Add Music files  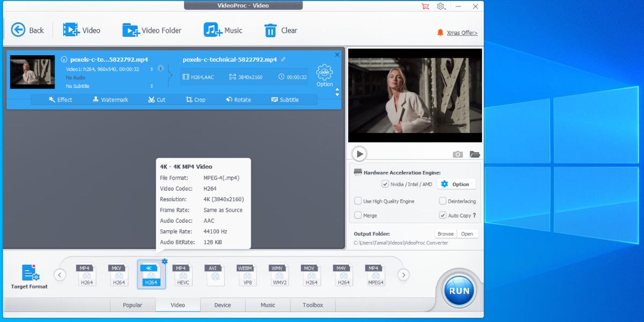pos(223,30)
